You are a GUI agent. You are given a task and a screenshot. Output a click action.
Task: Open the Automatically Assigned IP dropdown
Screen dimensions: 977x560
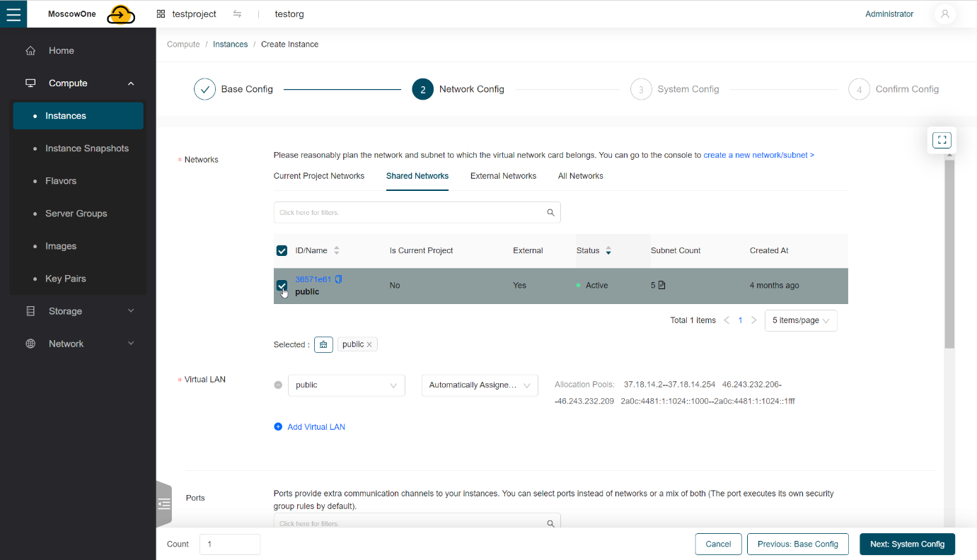coord(479,385)
